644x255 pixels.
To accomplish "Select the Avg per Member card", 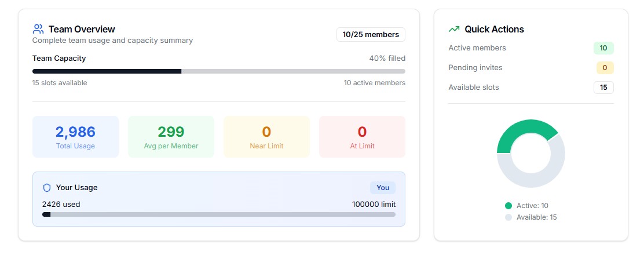I will [171, 137].
